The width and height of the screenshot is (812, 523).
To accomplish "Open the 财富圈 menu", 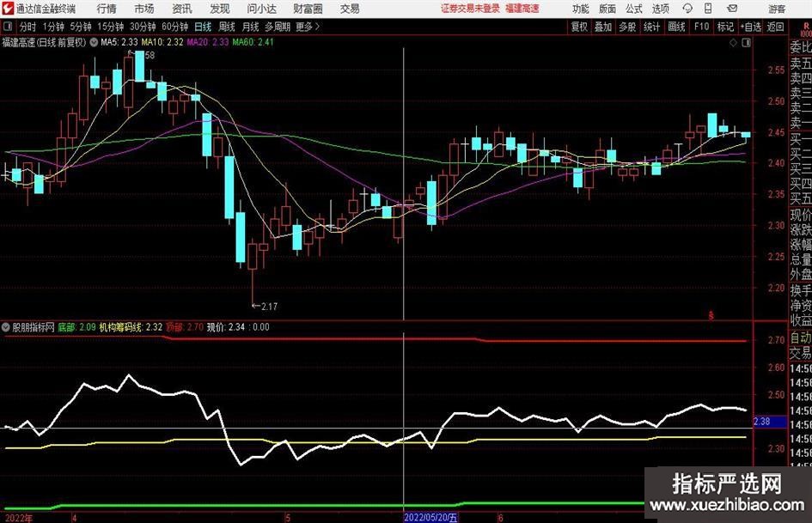I will (x=308, y=9).
